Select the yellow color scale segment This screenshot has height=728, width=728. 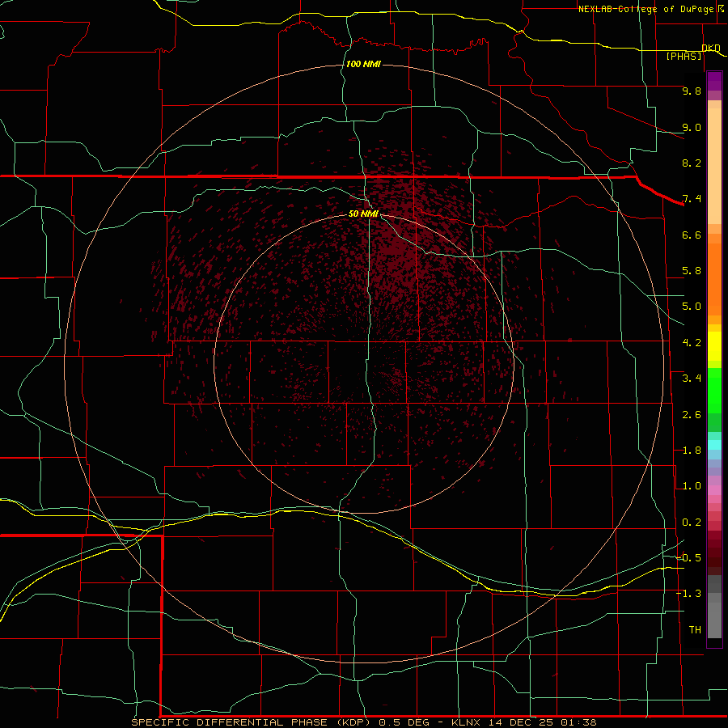714,346
